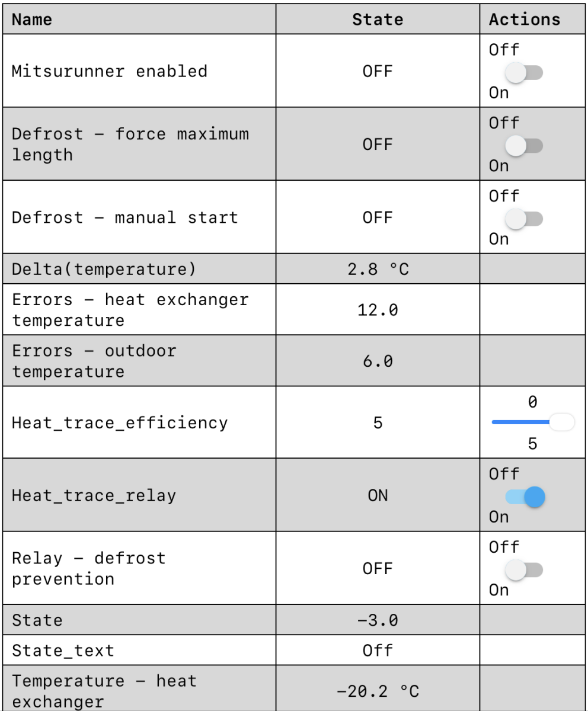588x711 pixels.
Task: Select the State_text row label
Action: 63,651
